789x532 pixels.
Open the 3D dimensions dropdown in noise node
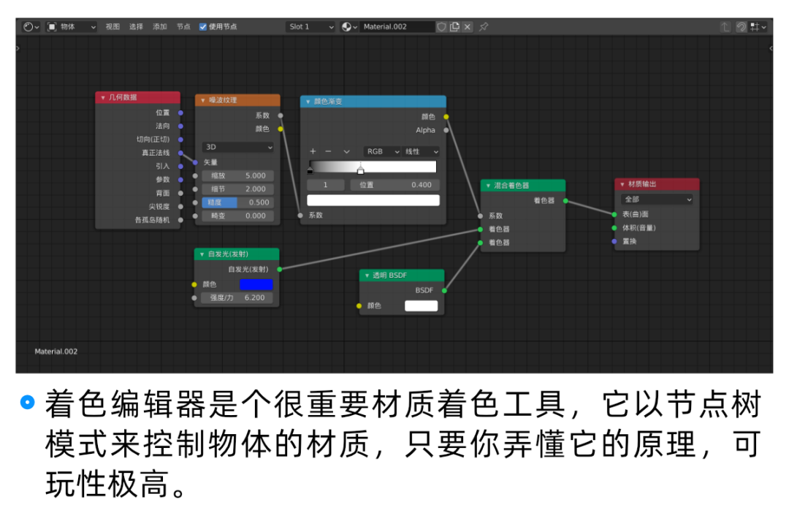(x=238, y=147)
